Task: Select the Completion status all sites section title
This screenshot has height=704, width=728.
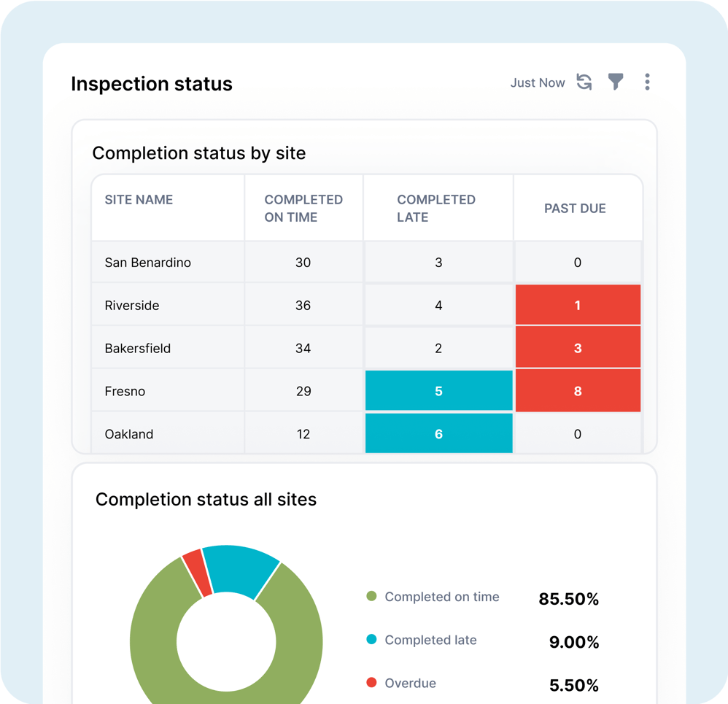Action: coord(206,500)
